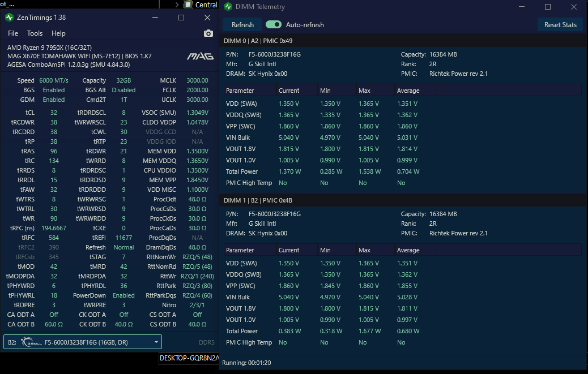588x374 pixels.
Task: Open the File menu in ZenTimings
Action: coord(13,33)
